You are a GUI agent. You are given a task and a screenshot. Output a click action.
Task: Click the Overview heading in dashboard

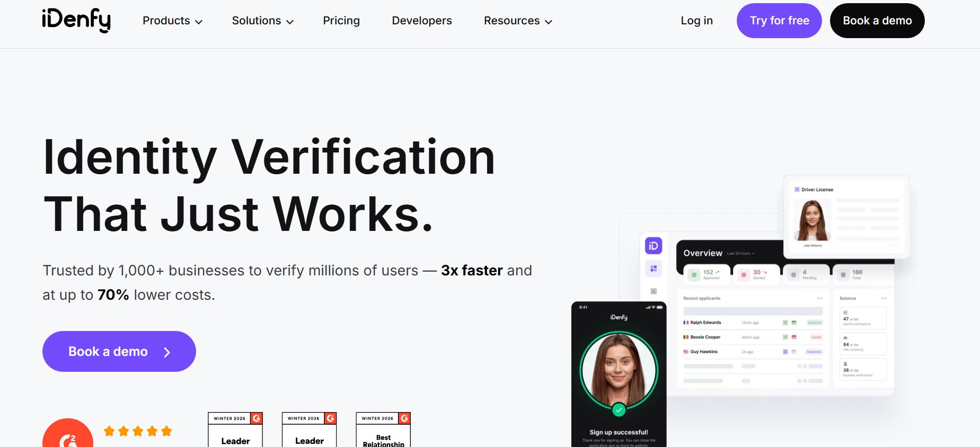coord(703,253)
